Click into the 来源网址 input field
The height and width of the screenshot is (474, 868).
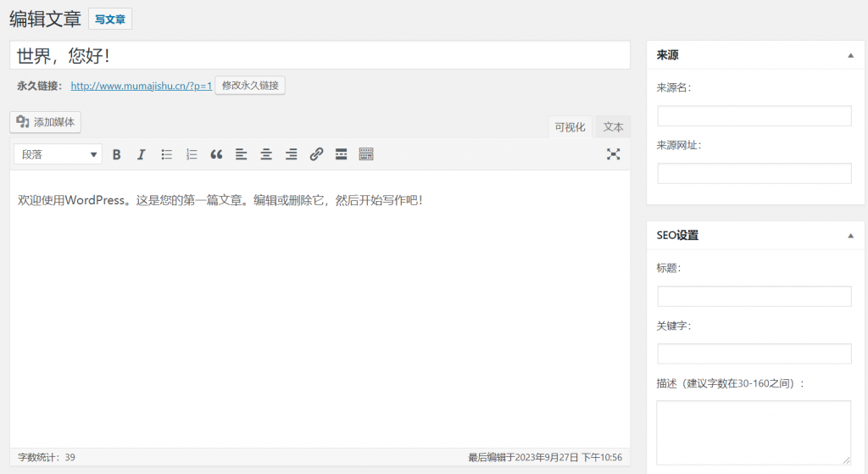pos(754,173)
